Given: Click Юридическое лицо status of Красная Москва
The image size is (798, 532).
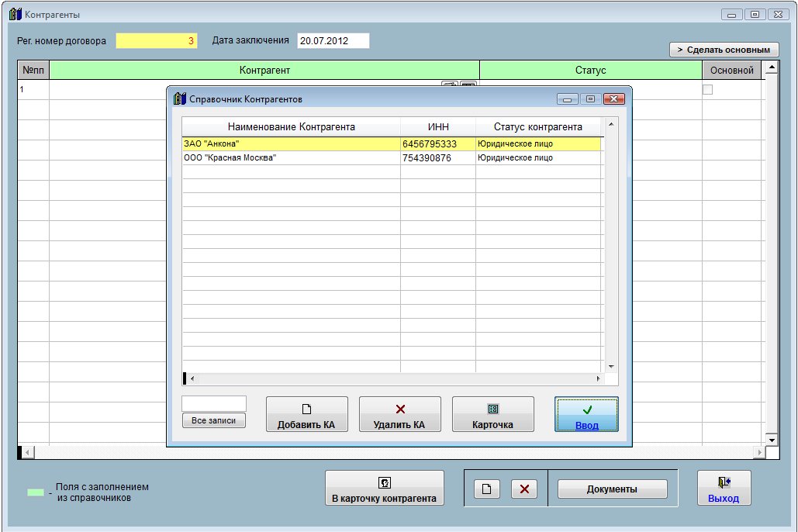Looking at the screenshot, I should coord(515,158).
